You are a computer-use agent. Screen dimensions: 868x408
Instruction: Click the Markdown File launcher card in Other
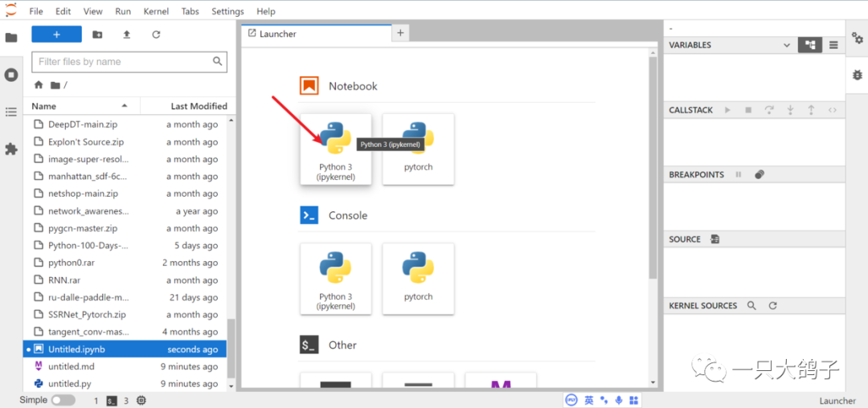point(501,381)
